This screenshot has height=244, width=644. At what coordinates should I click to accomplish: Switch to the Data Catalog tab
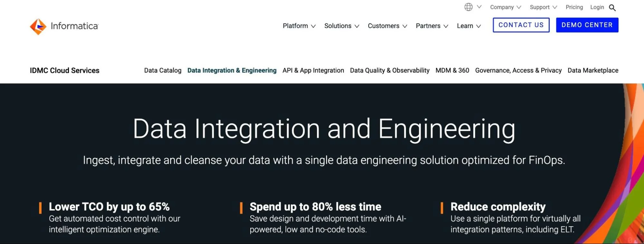(163, 70)
